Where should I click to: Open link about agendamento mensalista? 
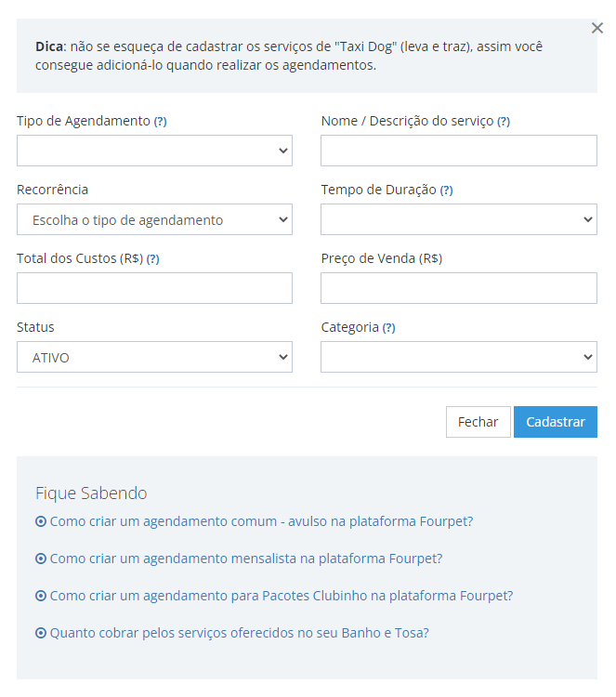point(246,559)
